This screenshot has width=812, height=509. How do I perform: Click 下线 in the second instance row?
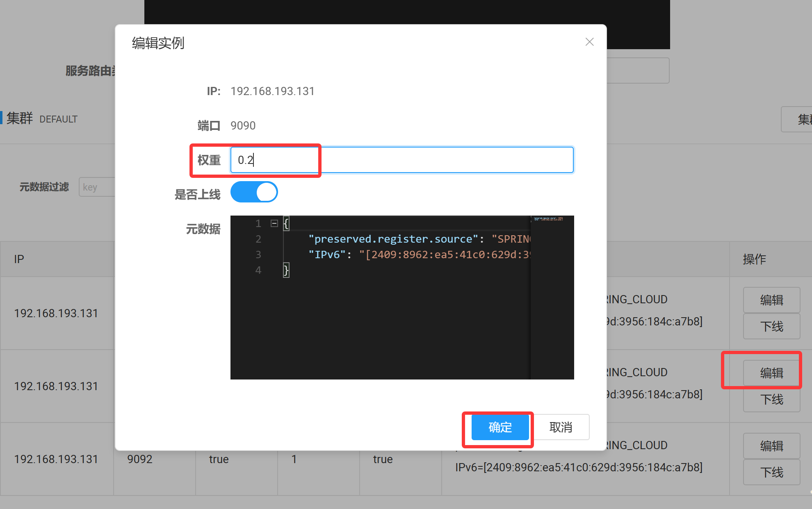(771, 400)
